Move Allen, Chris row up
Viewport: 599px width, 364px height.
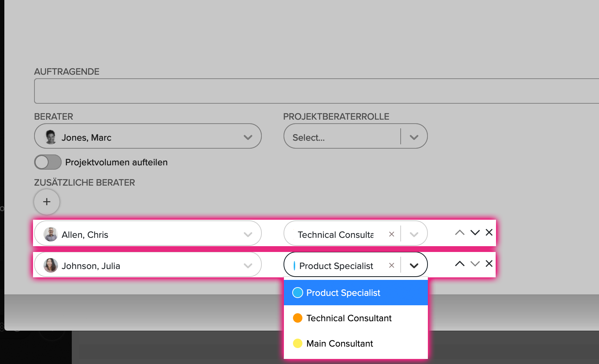(459, 232)
